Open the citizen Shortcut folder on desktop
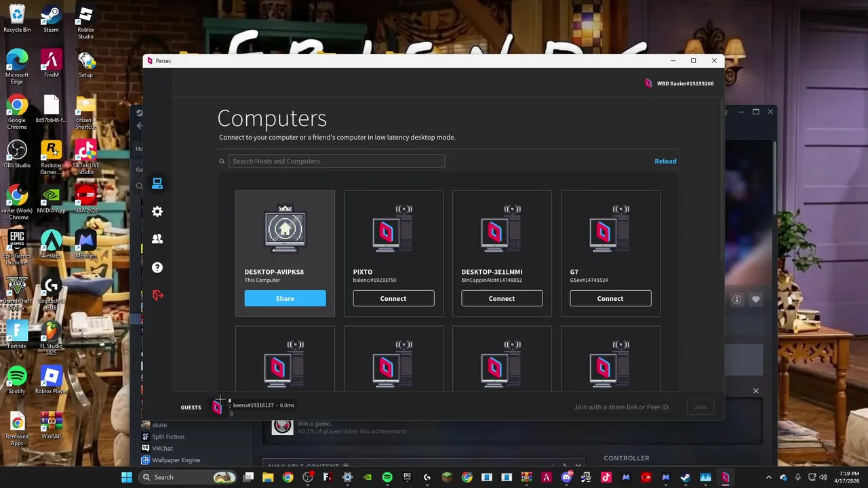Screen dimensions: 868x488 tap(85, 113)
